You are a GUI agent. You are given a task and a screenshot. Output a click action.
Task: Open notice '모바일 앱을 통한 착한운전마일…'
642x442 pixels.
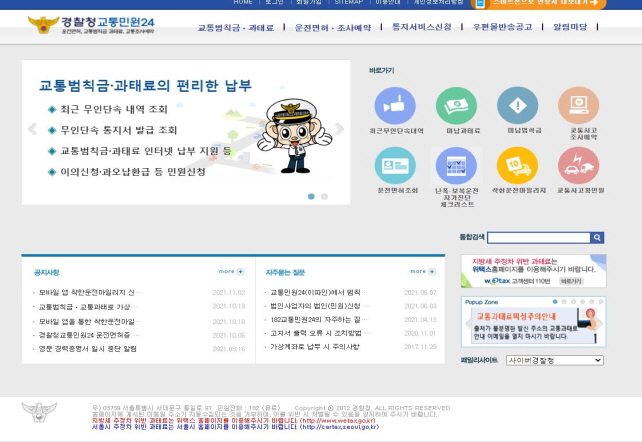point(90,322)
